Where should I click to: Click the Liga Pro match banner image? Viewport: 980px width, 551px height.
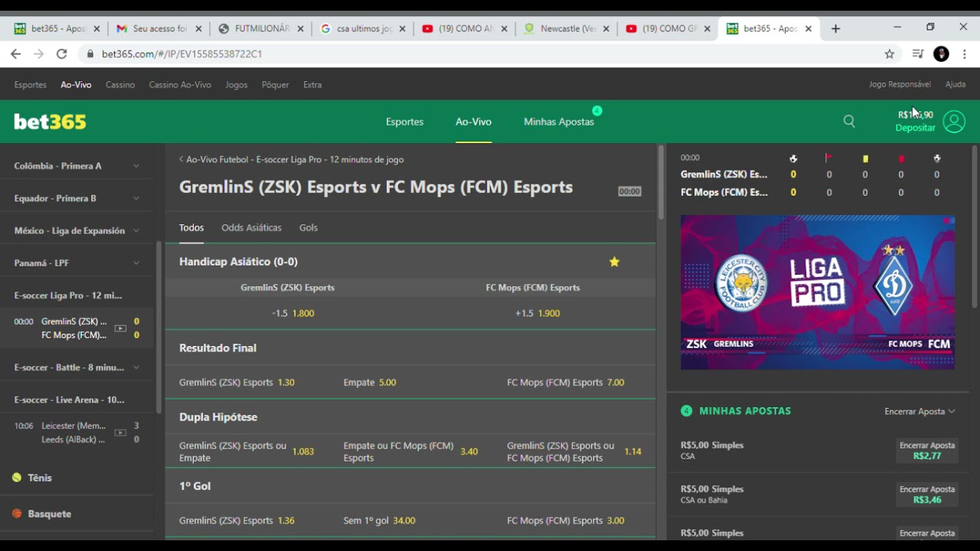(x=818, y=292)
